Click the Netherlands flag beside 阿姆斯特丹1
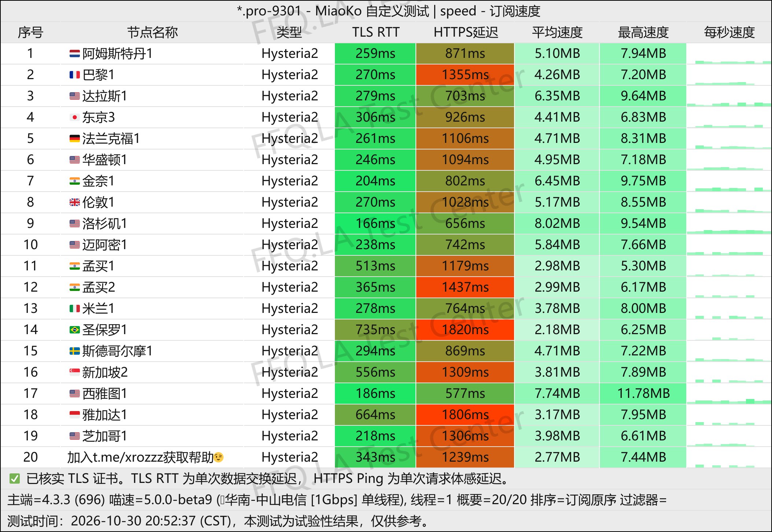Viewport: 772px width, 532px height. (75, 54)
